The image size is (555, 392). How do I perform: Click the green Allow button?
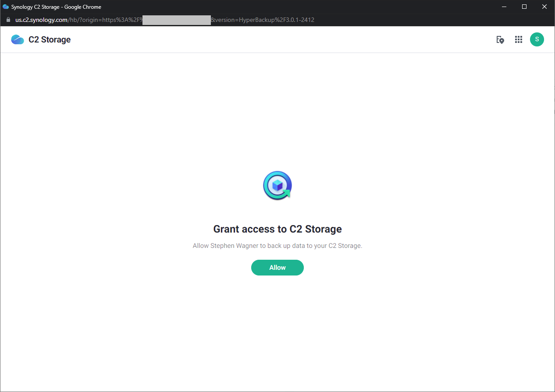click(277, 268)
